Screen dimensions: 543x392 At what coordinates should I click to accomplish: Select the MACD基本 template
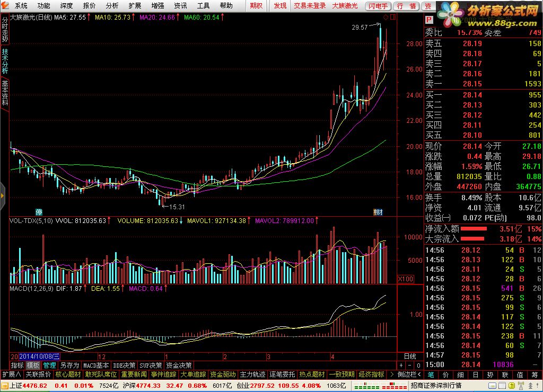click(96, 366)
